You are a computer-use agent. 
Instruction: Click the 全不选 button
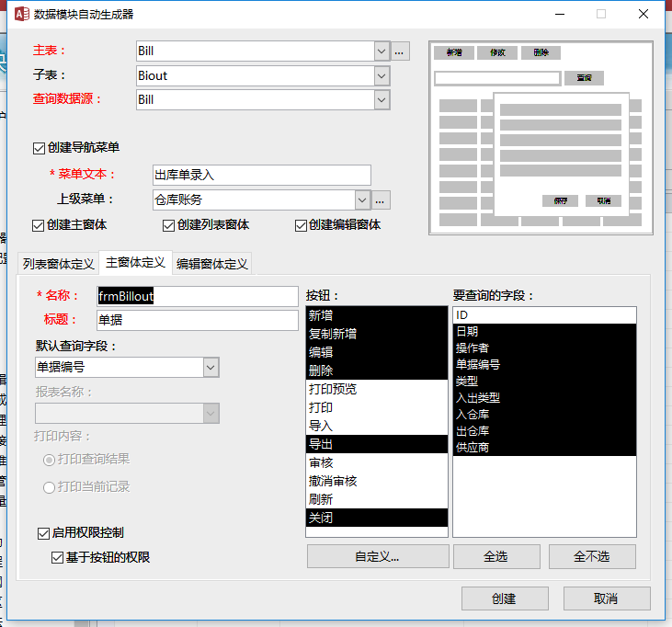click(592, 556)
